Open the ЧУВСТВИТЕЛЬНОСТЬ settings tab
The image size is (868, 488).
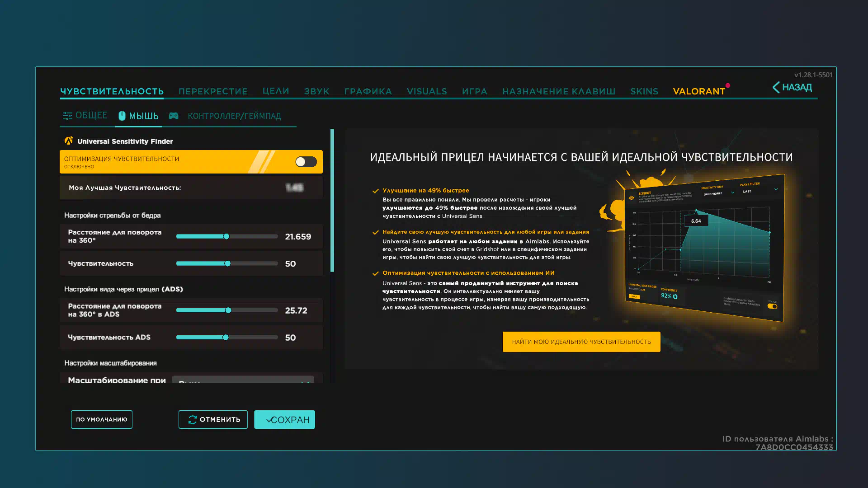(x=112, y=91)
